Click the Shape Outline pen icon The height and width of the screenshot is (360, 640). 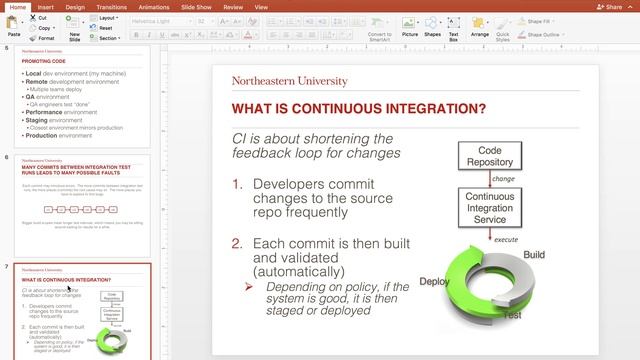click(x=522, y=35)
